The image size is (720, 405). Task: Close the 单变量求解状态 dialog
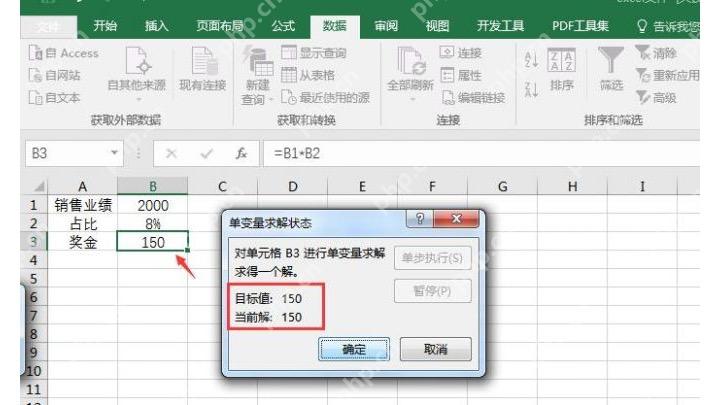pyautogui.click(x=456, y=219)
